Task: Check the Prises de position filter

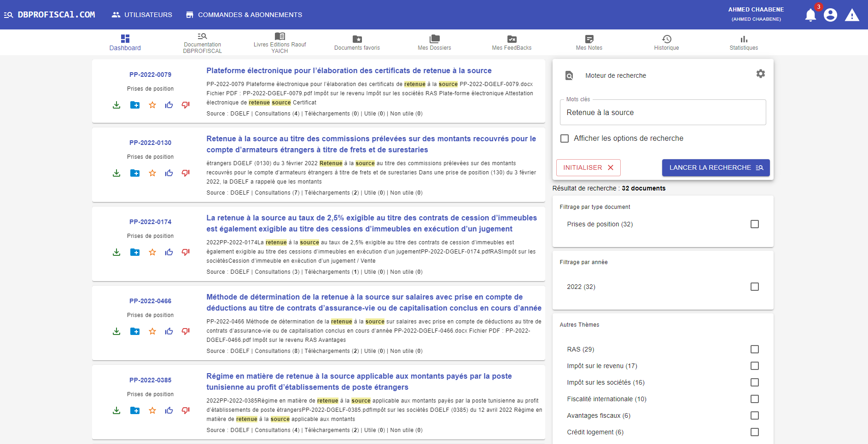Action: pyautogui.click(x=754, y=224)
